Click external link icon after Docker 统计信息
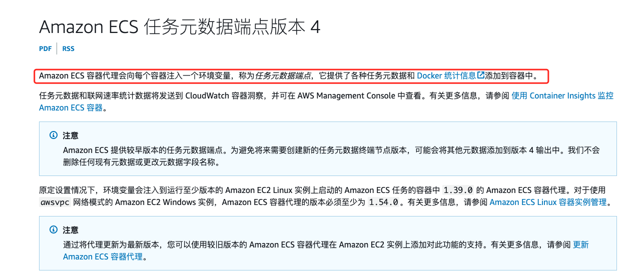644x277 pixels. point(481,75)
